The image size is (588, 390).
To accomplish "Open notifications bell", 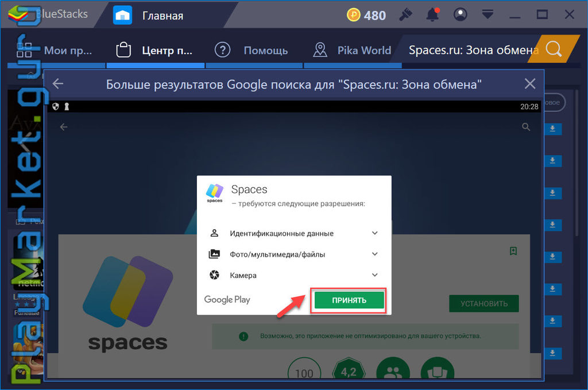I will 432,14.
